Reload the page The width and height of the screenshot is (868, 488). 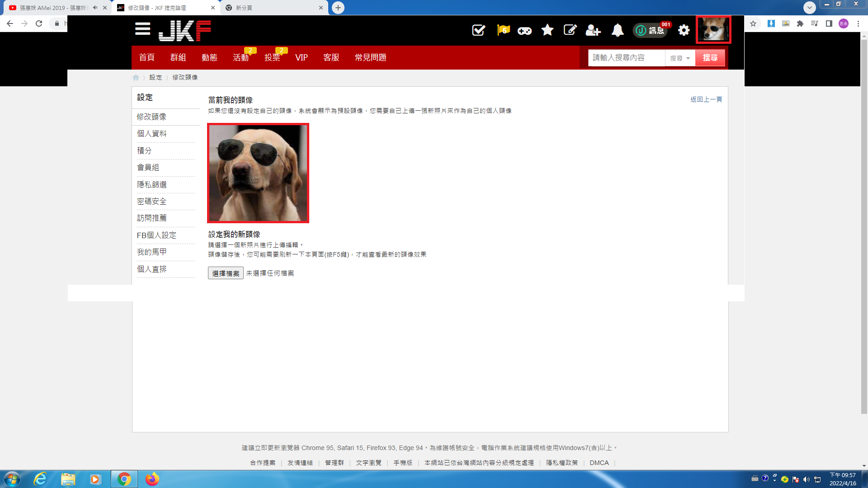pos(39,23)
